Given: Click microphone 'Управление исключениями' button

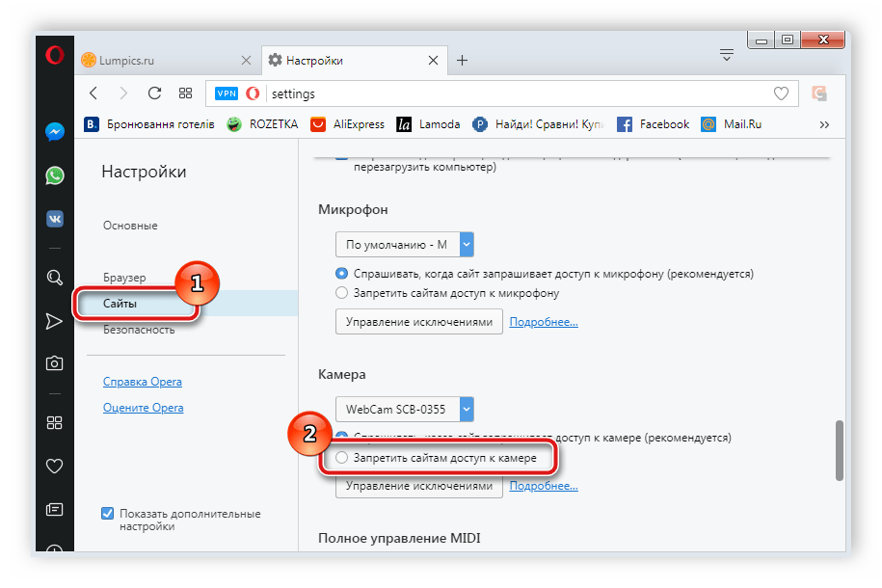Looking at the screenshot, I should [x=418, y=322].
